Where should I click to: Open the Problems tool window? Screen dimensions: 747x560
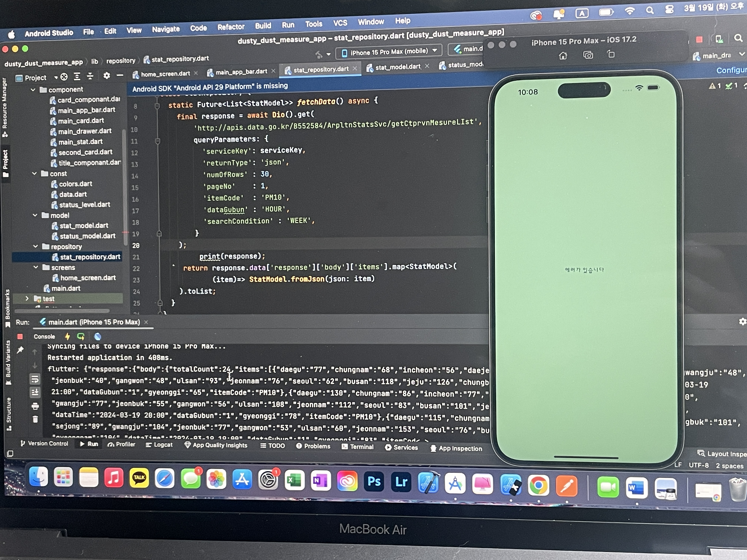pyautogui.click(x=313, y=446)
